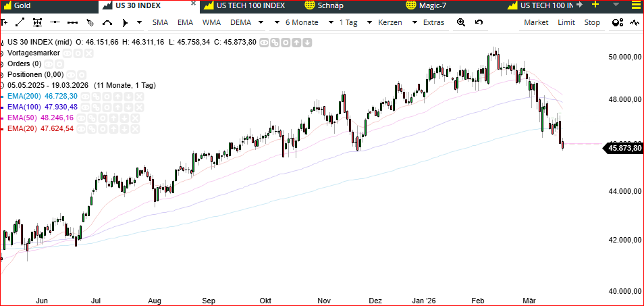
Task: Click the undo arrow icon
Action: pyautogui.click(x=479, y=22)
